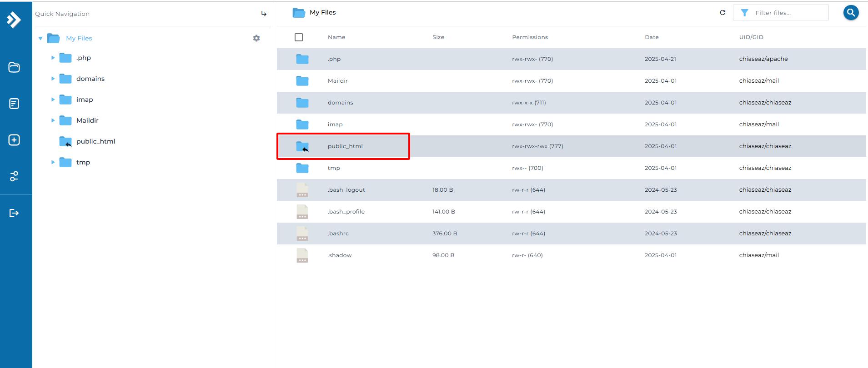Click the file manager icon in sidebar
Image resolution: width=868 pixels, height=368 pixels.
click(14, 67)
